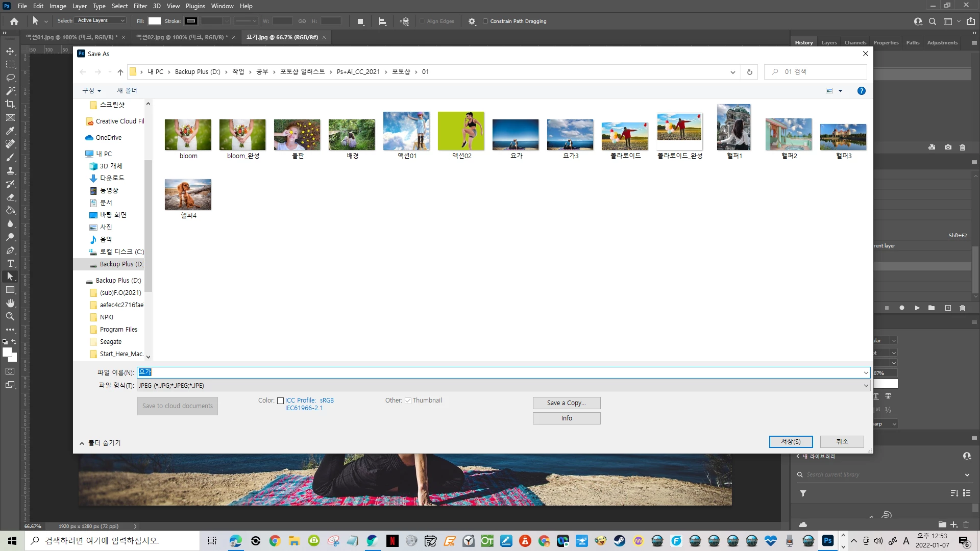Viewport: 980px width, 551px height.
Task: Select the Horizontal Type tool
Action: click(x=10, y=263)
